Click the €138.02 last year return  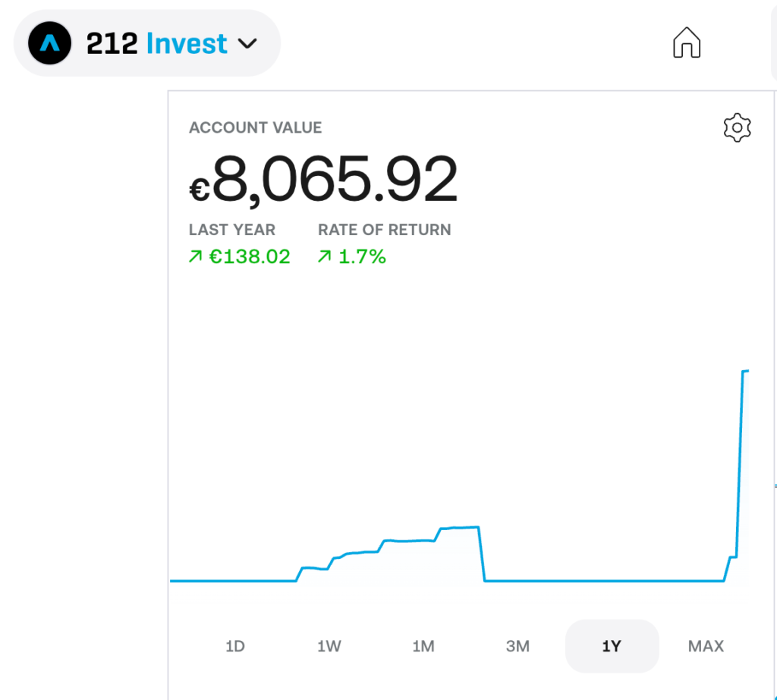(x=250, y=257)
